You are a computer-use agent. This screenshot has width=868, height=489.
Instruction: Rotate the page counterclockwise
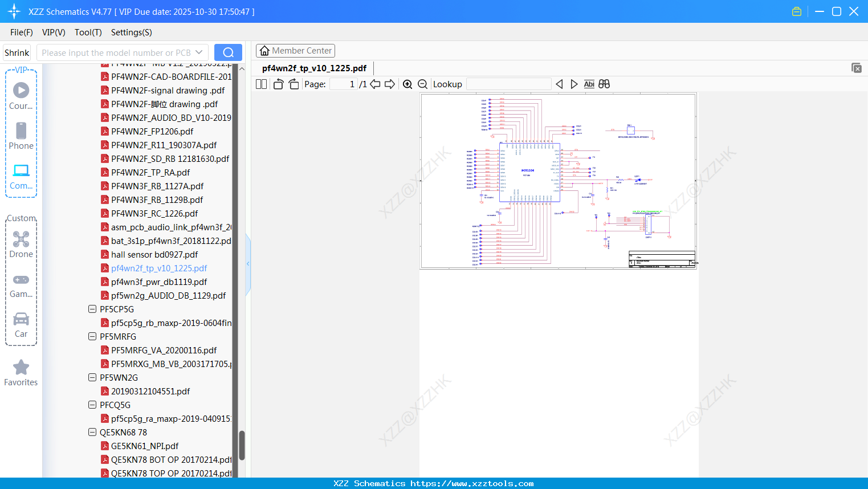(x=278, y=84)
